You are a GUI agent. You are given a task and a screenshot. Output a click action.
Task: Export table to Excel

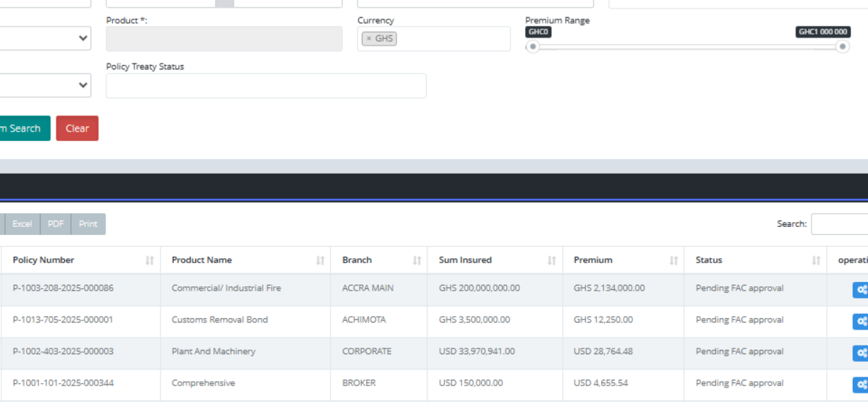click(x=22, y=224)
